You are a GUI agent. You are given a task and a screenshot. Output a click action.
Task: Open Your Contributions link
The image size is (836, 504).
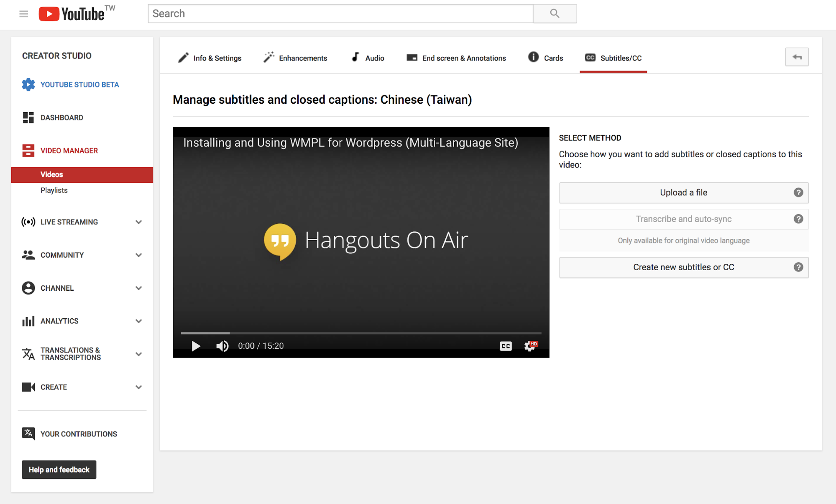click(79, 434)
